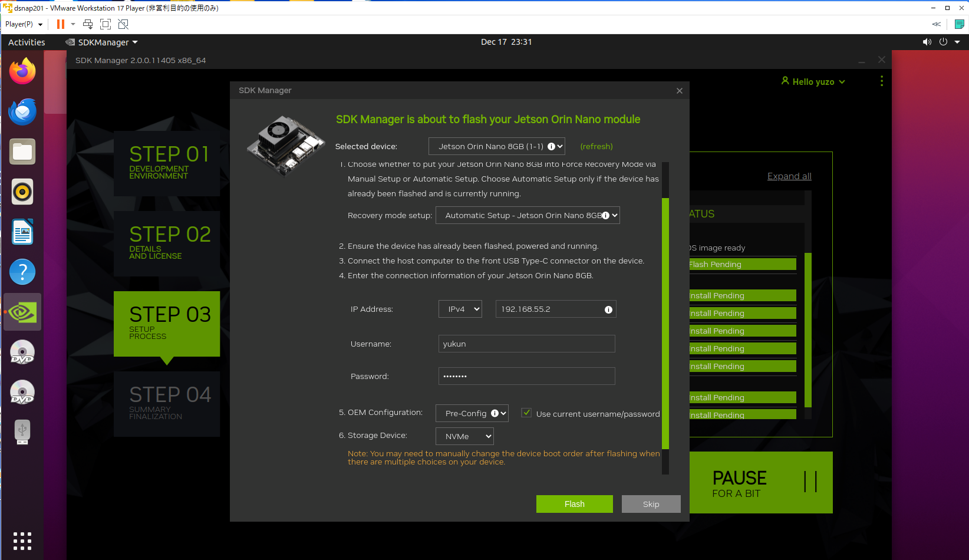Open SDKManager app menu in top bar
This screenshot has height=560, width=969.
pos(101,42)
